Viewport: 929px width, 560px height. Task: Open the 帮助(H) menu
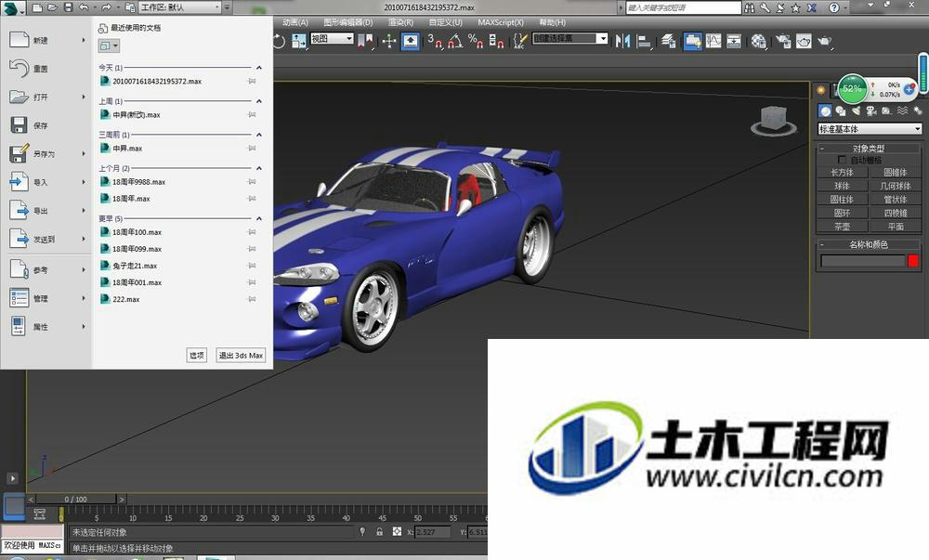pos(552,22)
